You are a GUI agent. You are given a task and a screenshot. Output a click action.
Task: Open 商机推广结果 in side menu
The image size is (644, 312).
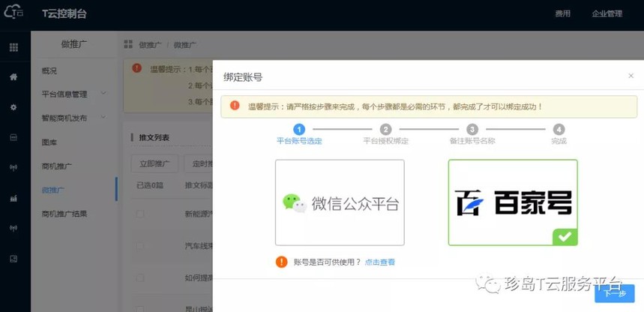click(x=64, y=214)
